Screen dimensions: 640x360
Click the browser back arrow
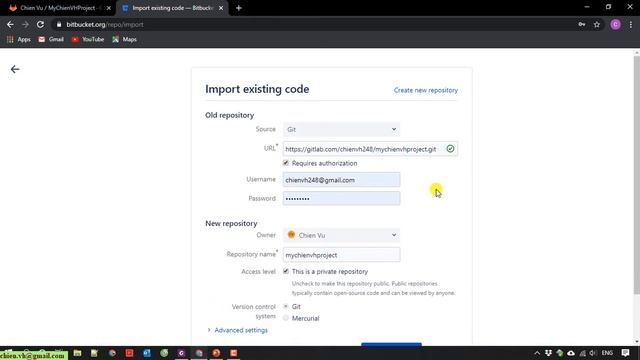coord(10,24)
